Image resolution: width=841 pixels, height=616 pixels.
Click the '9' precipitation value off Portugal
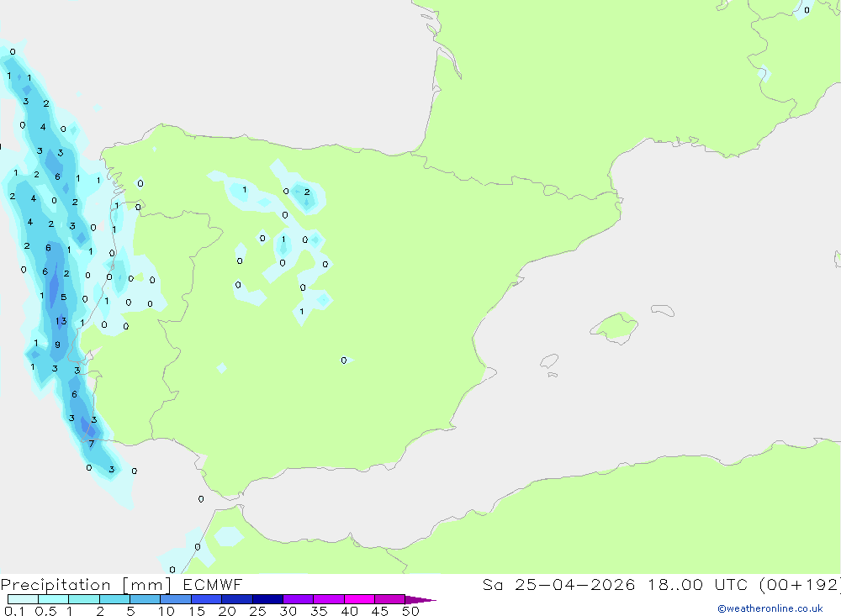click(57, 345)
